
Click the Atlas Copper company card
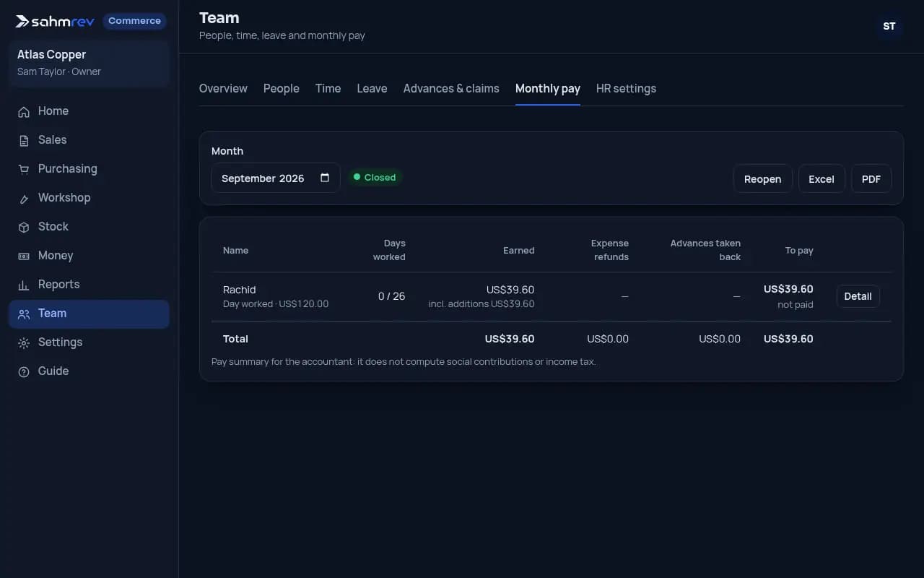coord(90,63)
